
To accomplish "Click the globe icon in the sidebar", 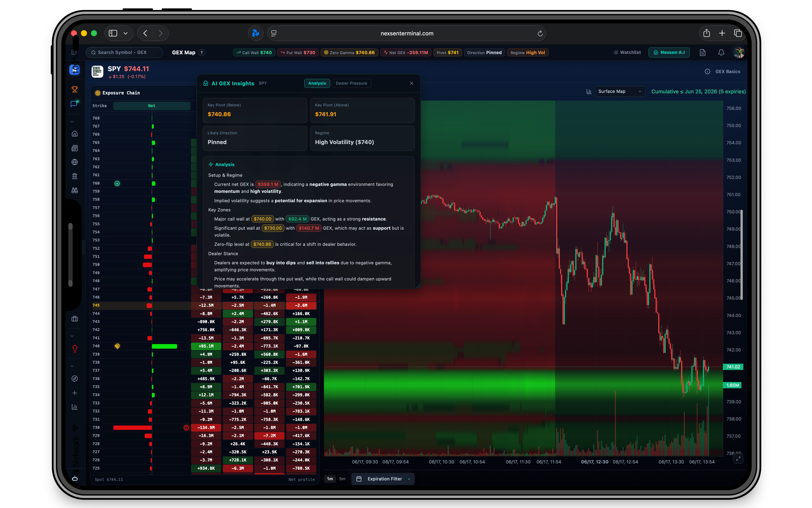I will (74, 162).
